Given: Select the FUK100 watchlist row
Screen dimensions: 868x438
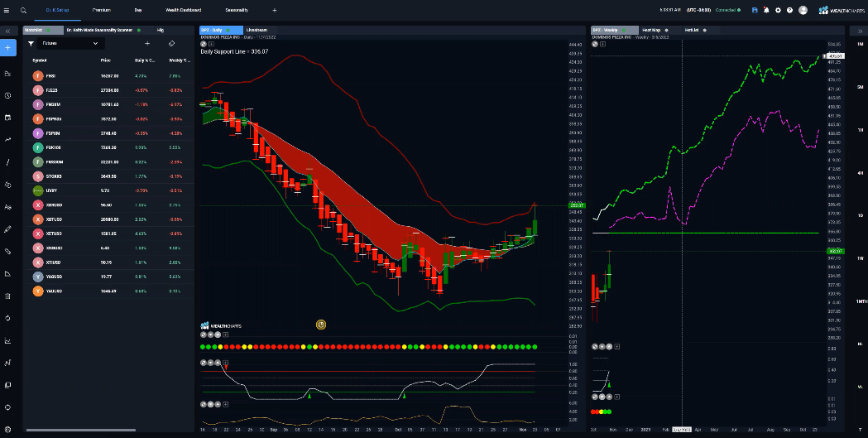Looking at the screenshot, I should [110, 148].
